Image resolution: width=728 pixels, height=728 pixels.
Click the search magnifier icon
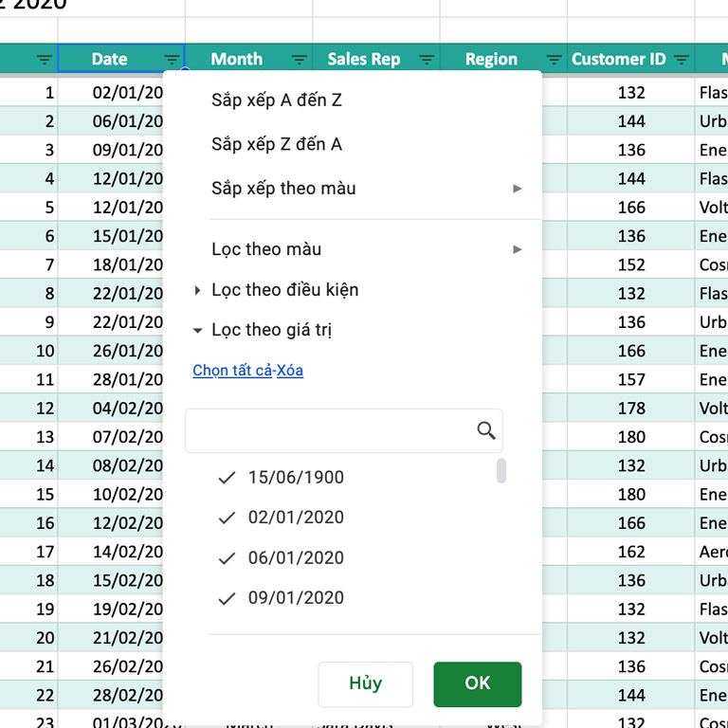pos(486,431)
